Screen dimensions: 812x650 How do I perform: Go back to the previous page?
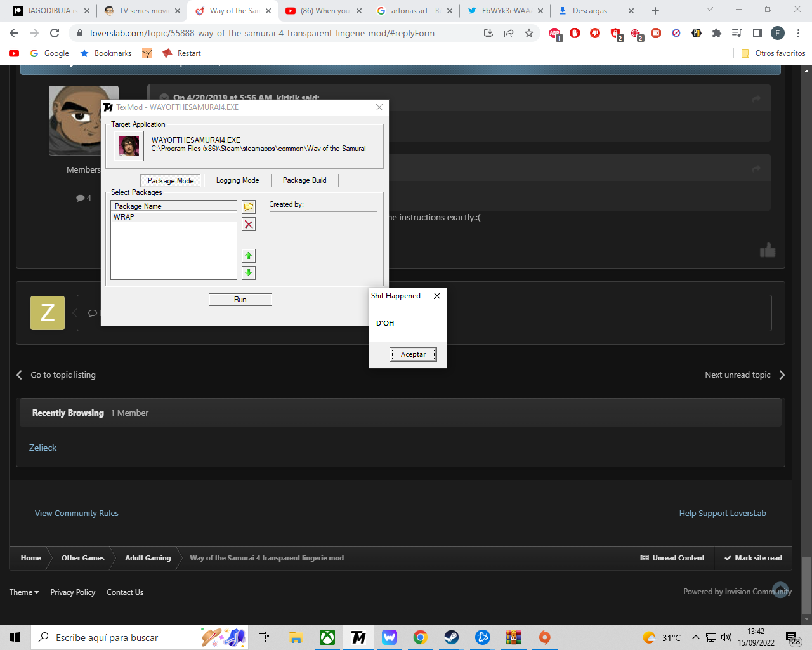[14, 33]
